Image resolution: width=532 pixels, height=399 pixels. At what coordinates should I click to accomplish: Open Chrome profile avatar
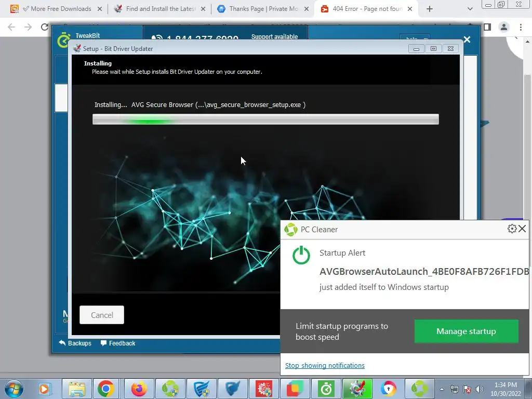pos(504,27)
